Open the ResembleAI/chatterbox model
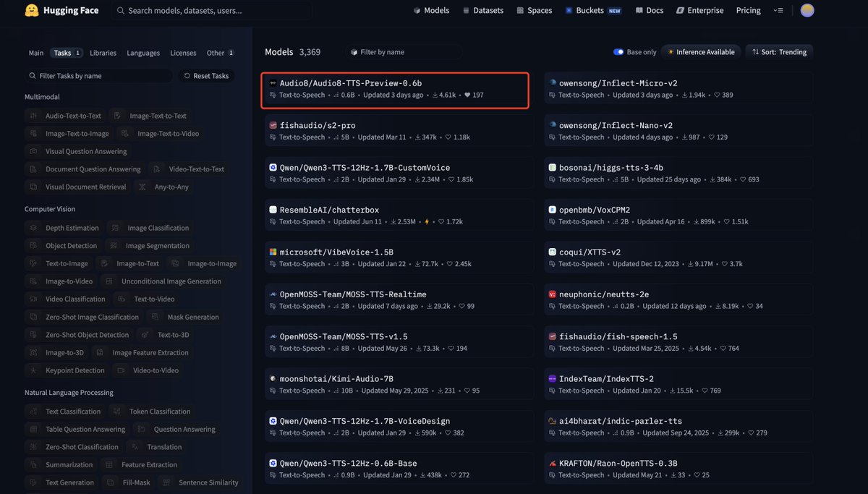The image size is (868, 494). coord(399,216)
